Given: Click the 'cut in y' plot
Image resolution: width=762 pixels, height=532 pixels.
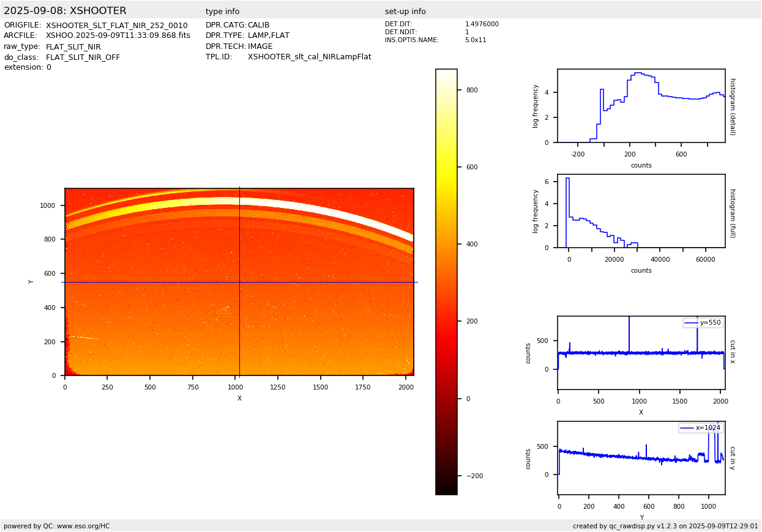Looking at the screenshot, I should point(641,458).
